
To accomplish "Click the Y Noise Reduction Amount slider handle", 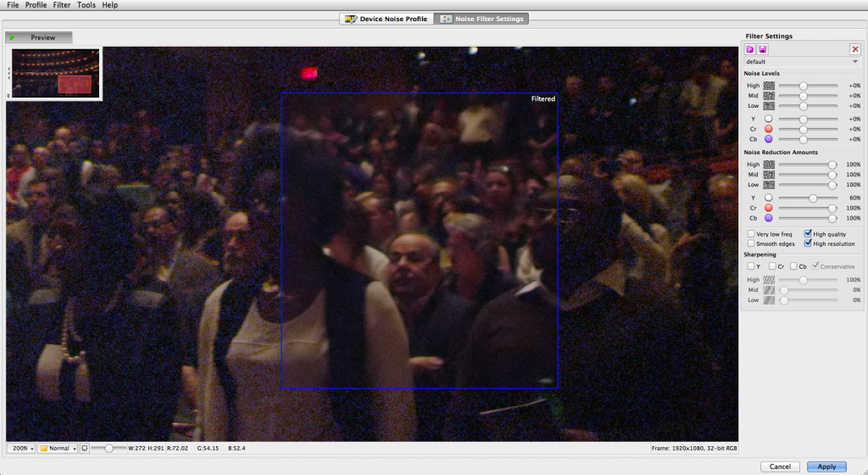I will pos(813,198).
